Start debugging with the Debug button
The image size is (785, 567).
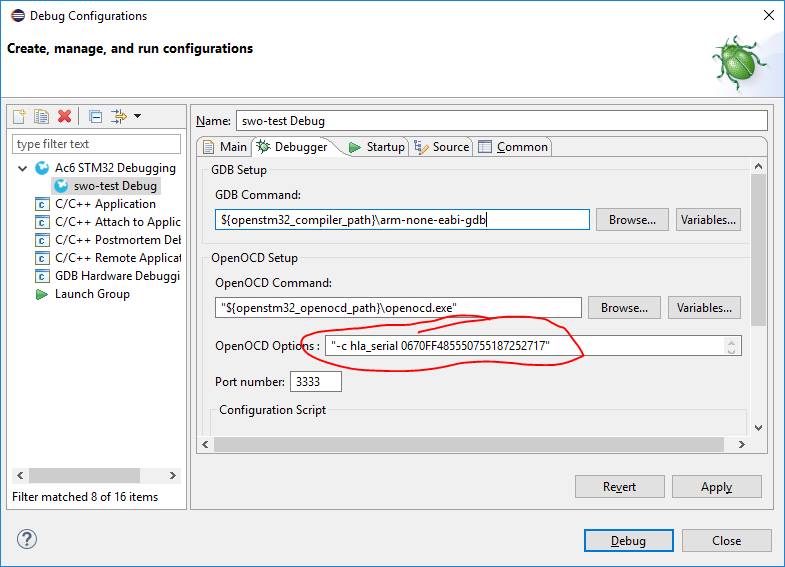[628, 540]
